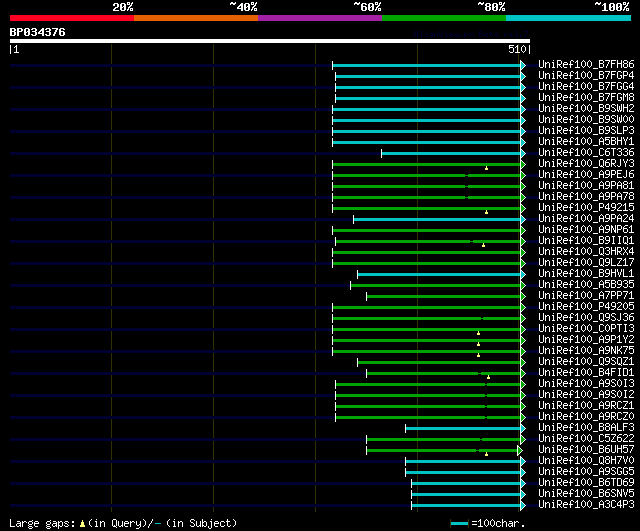Open the UniRef100_A9NK75 entry
Screen dimensions: 640x531
point(586,351)
